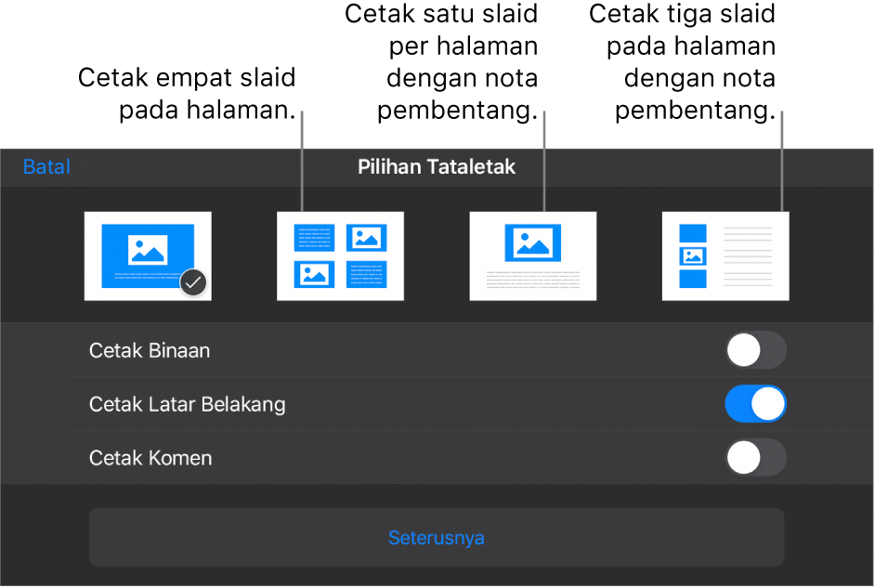Turn on Cetak Komen

click(x=755, y=458)
